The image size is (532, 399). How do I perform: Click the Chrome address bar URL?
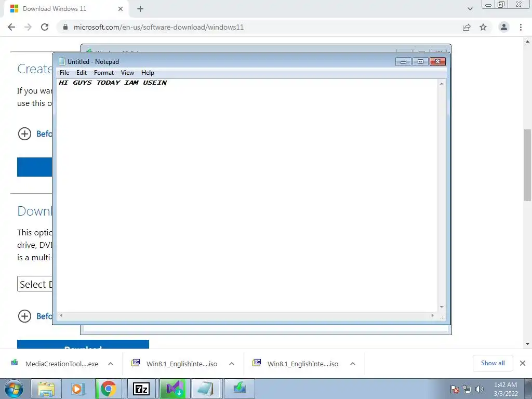coord(159,27)
